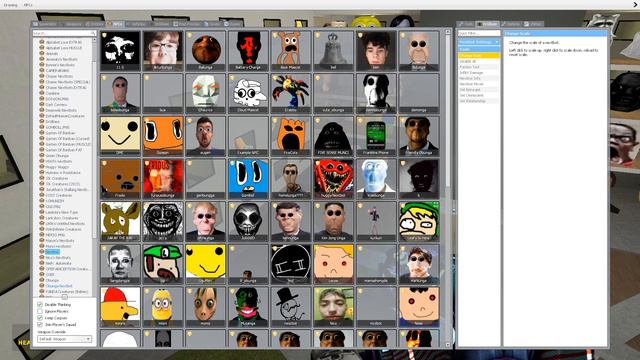Open the Vehicles tab
This screenshot has height=360, width=640.
tap(136, 24)
